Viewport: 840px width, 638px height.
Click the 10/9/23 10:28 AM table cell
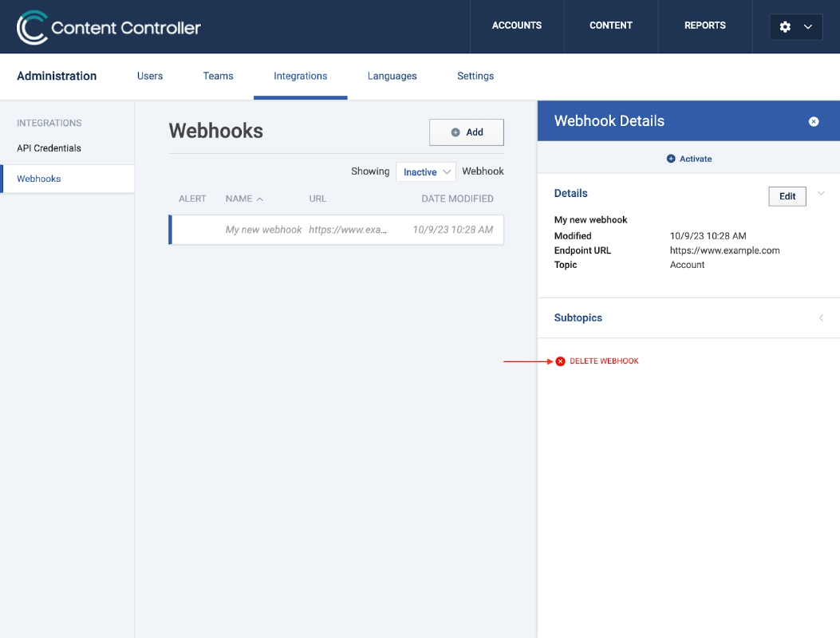coord(452,230)
